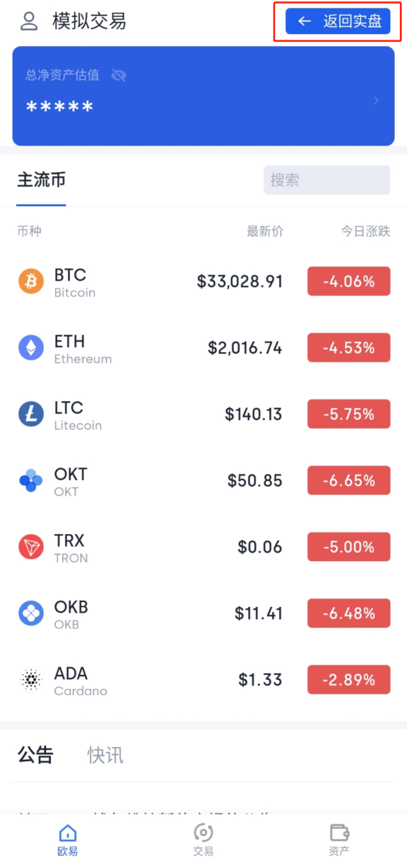Click the ETH -4.53% change badge
The width and height of the screenshot is (407, 868).
(348, 348)
